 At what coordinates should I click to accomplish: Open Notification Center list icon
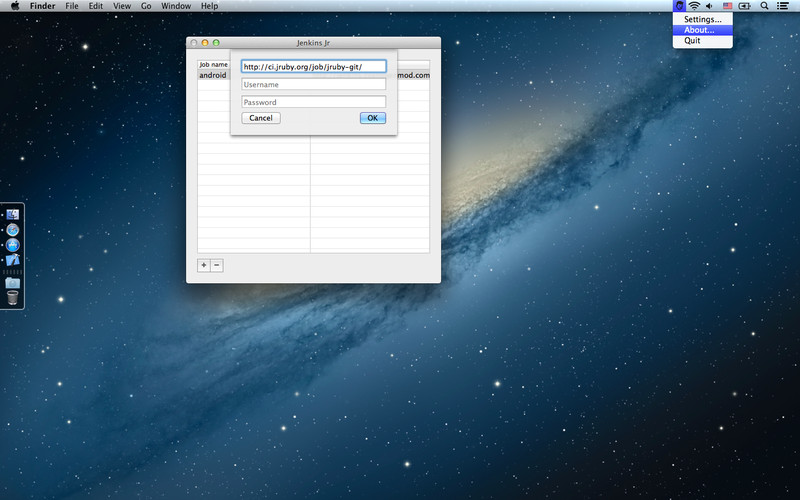click(x=783, y=6)
